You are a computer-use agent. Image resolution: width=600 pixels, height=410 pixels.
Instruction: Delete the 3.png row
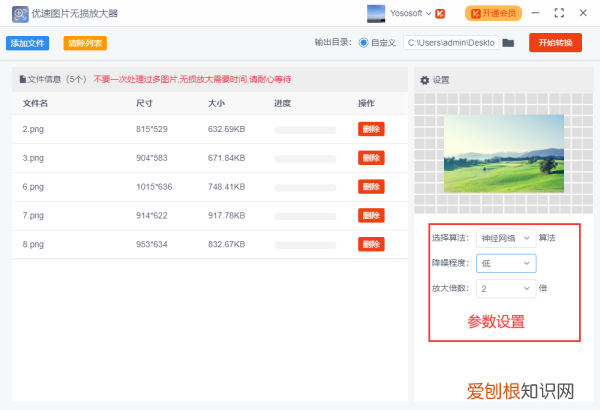click(371, 158)
